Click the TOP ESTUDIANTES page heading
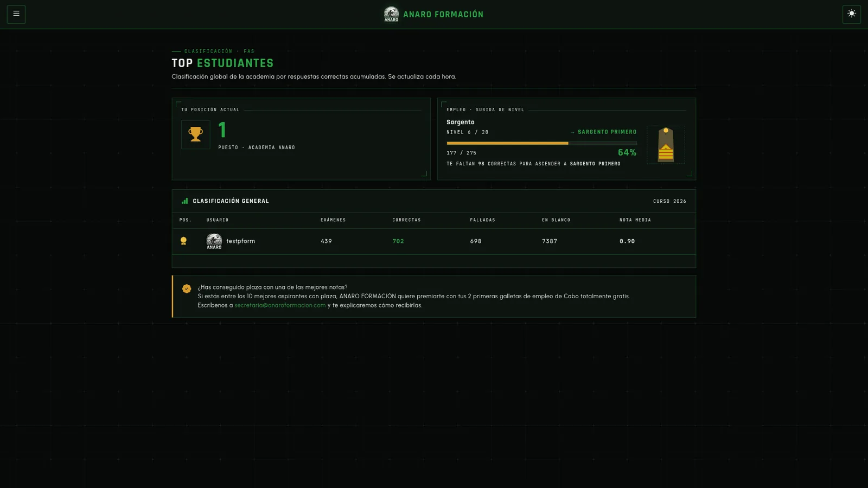 pyautogui.click(x=223, y=63)
